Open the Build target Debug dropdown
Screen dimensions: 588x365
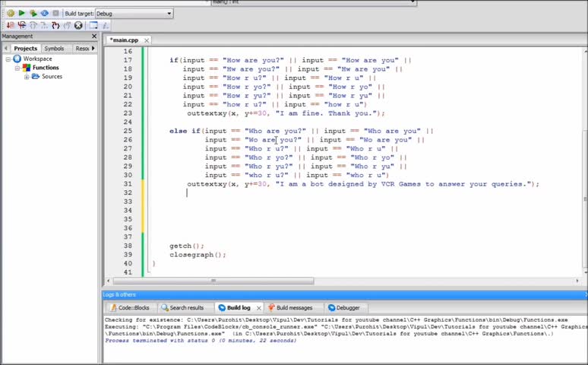(134, 14)
